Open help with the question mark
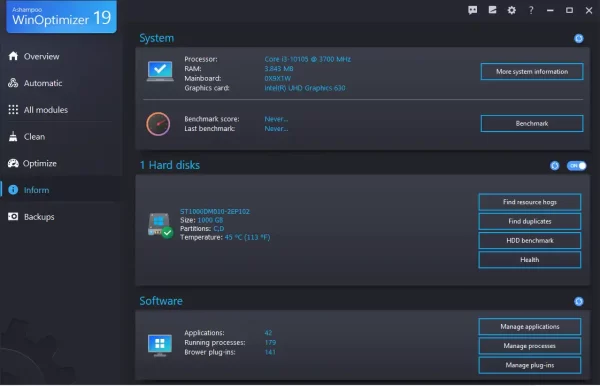 coord(531,10)
